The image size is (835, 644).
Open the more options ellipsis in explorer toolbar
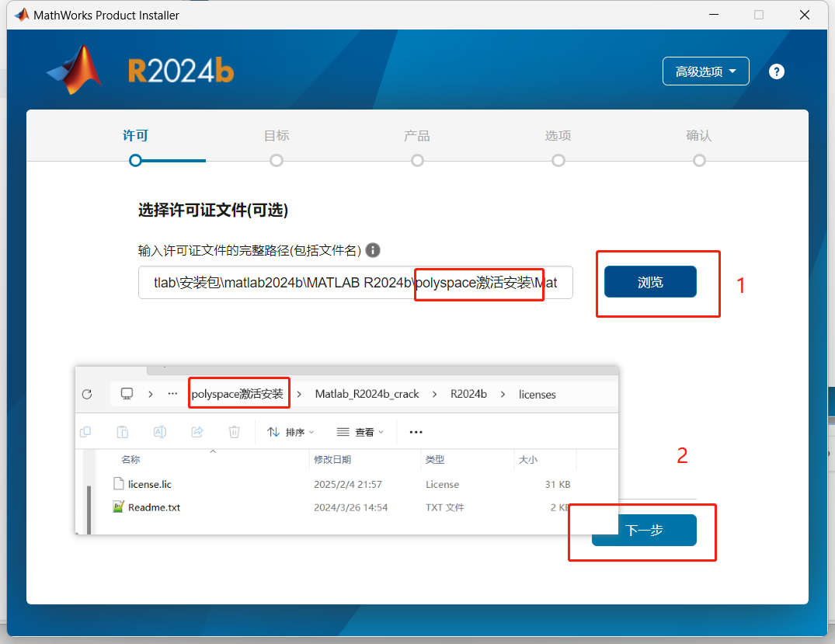pos(416,432)
